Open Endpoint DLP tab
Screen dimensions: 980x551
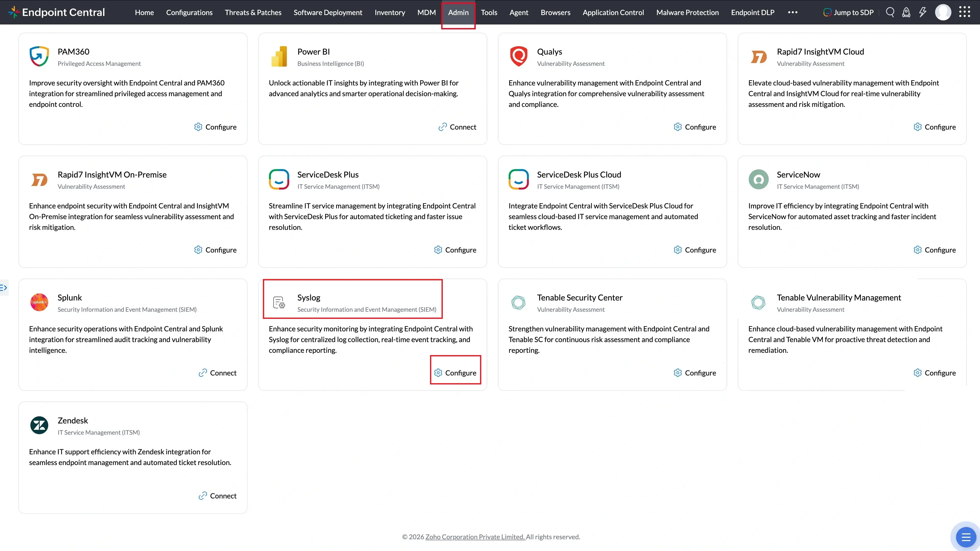[x=753, y=12]
